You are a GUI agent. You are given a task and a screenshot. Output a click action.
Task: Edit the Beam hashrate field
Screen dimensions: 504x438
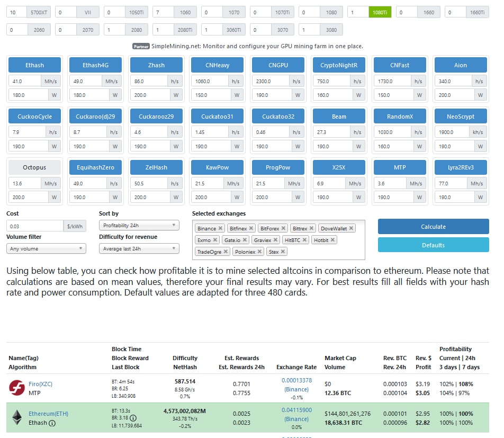pyautogui.click(x=331, y=132)
